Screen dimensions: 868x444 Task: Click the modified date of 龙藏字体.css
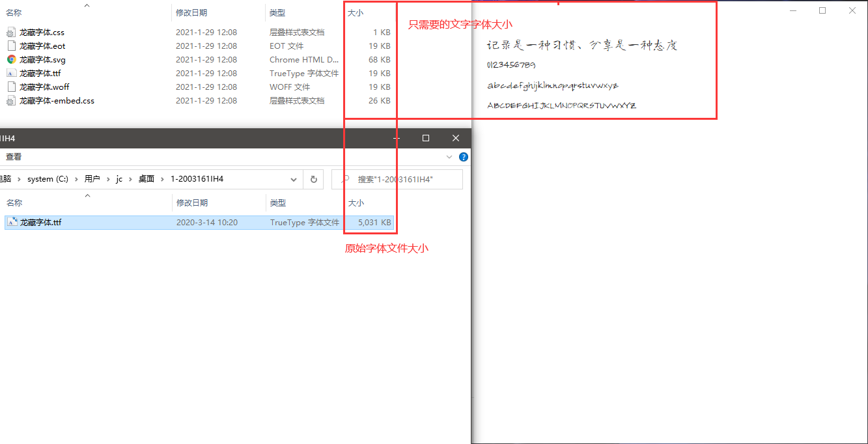(x=206, y=32)
